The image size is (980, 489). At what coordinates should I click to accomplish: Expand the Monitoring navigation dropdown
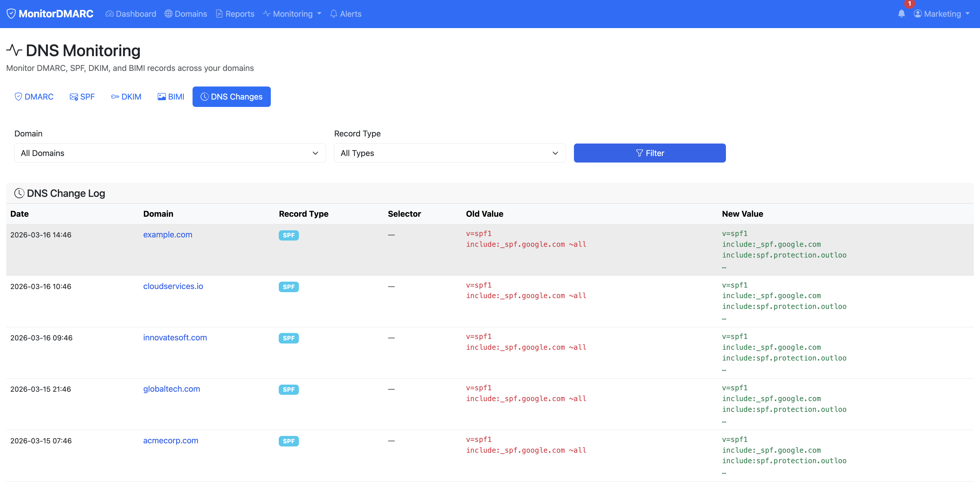[x=292, y=14]
